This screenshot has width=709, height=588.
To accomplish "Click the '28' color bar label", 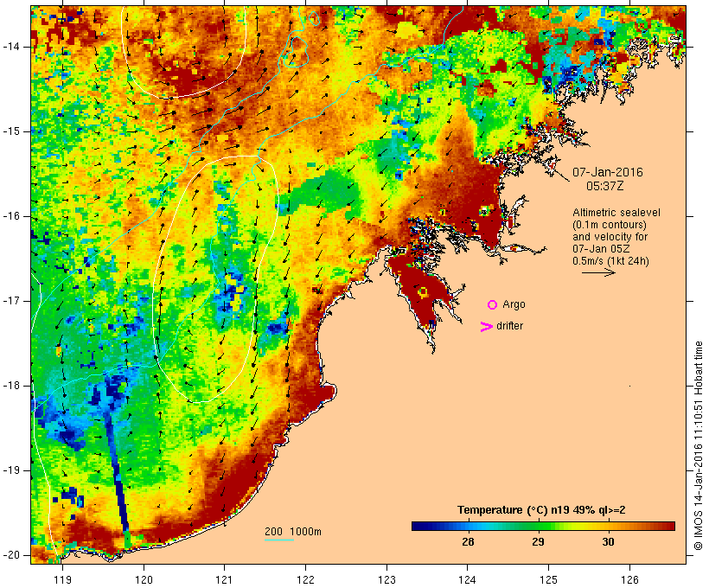I will point(468,541).
